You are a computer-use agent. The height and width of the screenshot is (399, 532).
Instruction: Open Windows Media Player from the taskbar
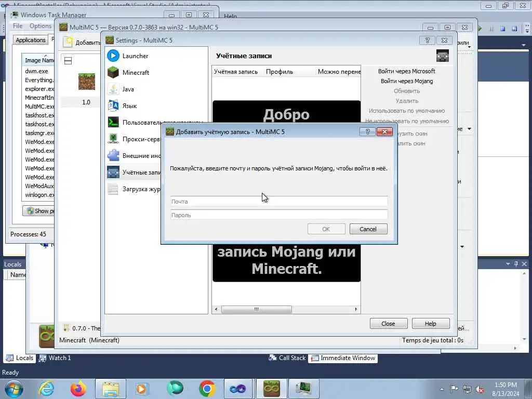(141, 389)
